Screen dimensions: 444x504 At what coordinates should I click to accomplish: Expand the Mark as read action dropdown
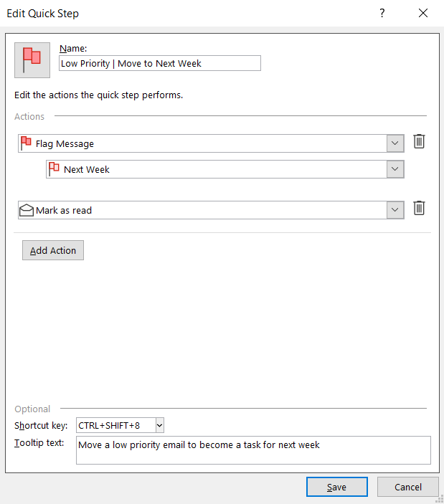(395, 210)
